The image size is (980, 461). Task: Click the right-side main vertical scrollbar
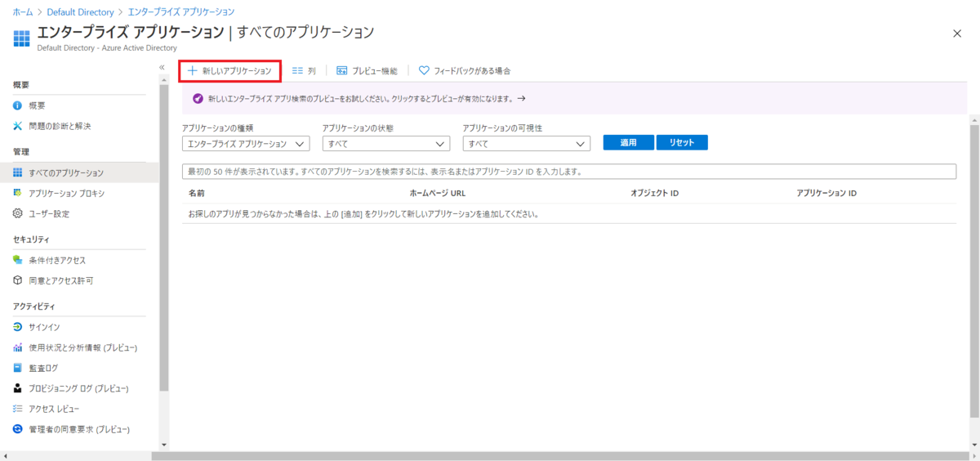(974, 270)
